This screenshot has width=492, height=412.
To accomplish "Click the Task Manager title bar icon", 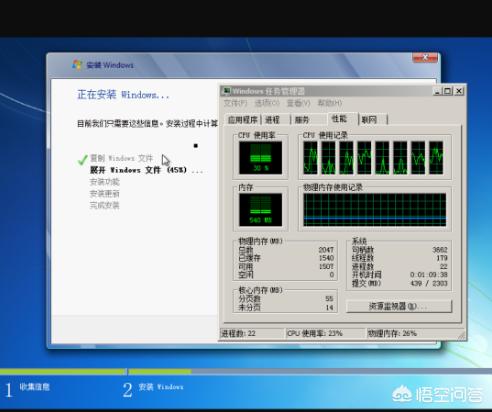I will pyautogui.click(x=227, y=91).
